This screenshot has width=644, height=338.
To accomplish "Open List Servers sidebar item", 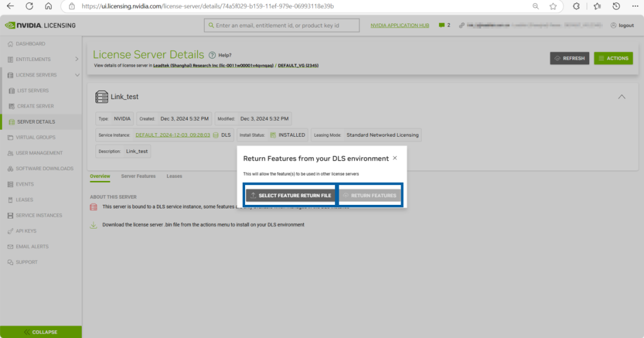I will tap(33, 90).
